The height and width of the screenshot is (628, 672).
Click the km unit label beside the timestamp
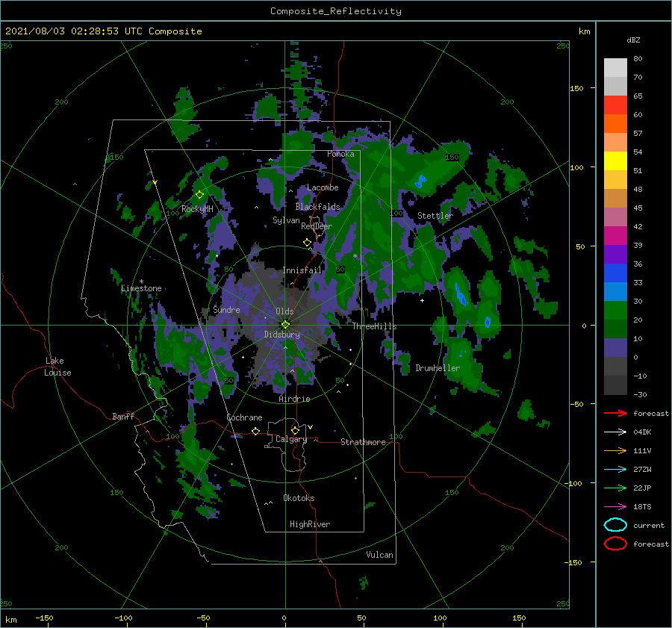coord(584,31)
